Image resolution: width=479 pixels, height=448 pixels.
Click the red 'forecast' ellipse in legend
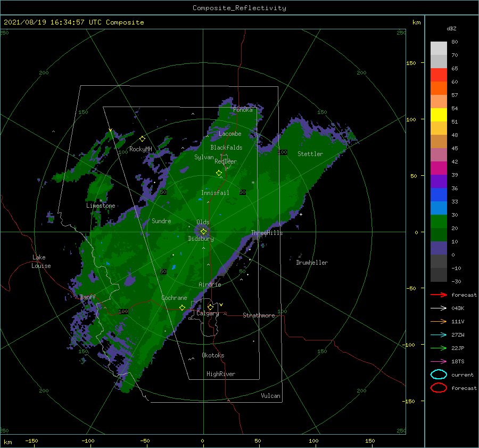point(439,388)
